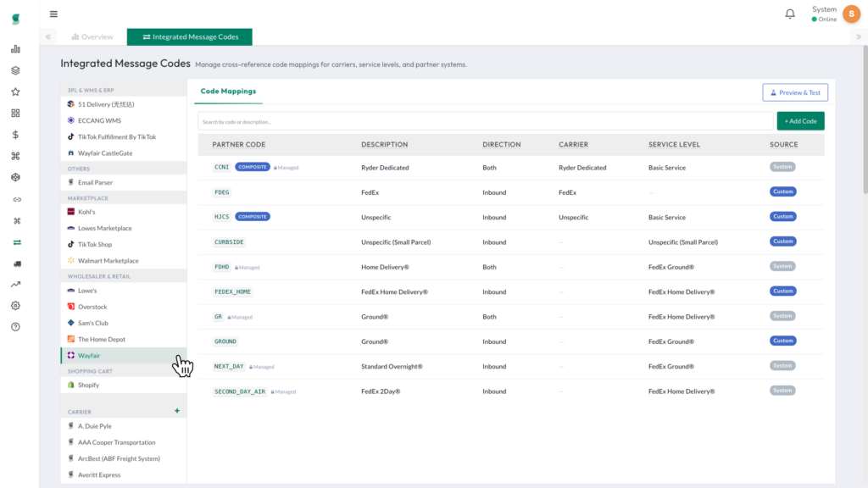Viewport: 868px width, 488px height.
Task: Select Lowe's wholesaler entry
Action: coord(124,291)
